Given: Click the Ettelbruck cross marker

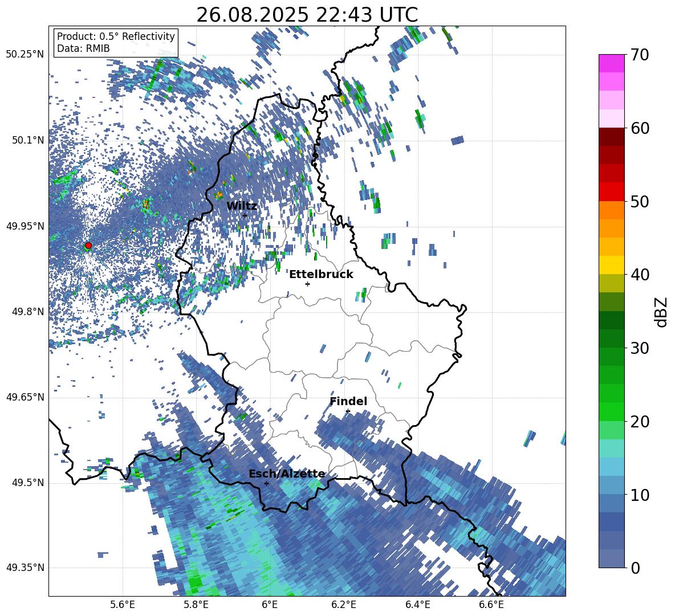Looking at the screenshot, I should point(307,284).
